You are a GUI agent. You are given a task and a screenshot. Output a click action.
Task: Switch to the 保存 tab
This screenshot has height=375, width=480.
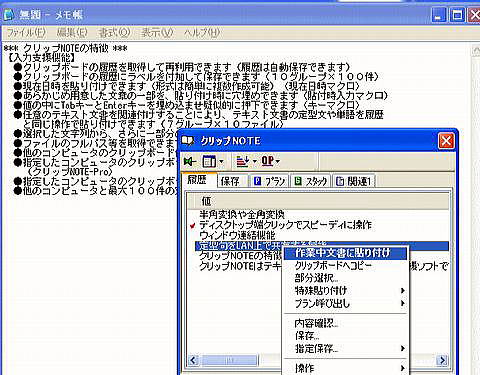click(230, 181)
